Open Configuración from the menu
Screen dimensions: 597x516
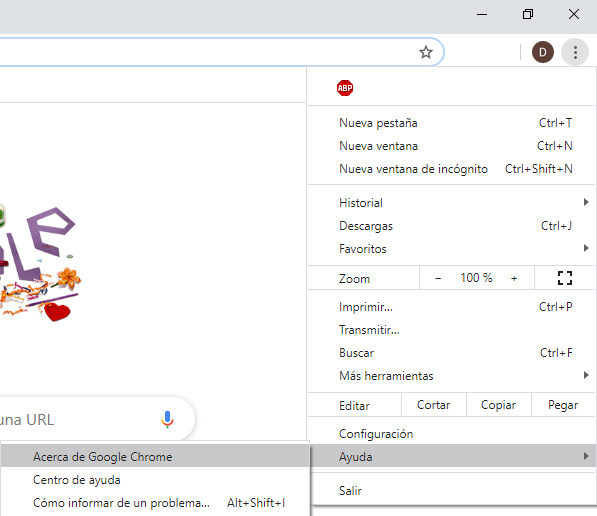click(x=452, y=434)
